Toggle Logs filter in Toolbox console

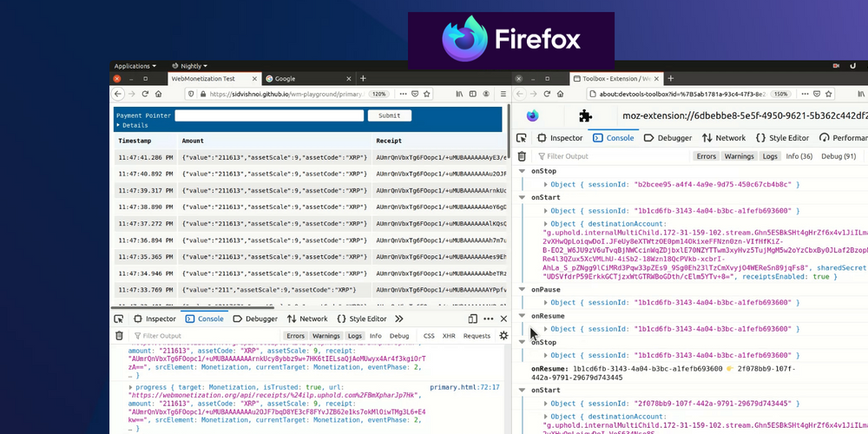(x=770, y=156)
